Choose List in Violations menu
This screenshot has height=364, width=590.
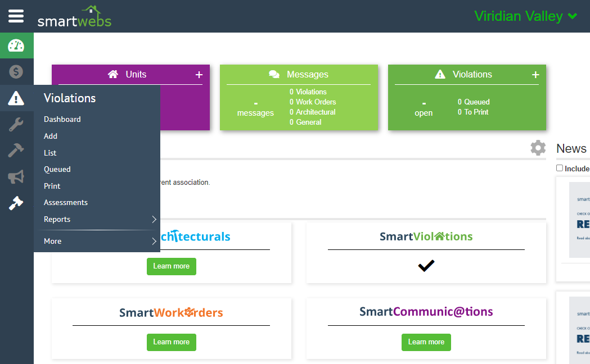click(50, 153)
